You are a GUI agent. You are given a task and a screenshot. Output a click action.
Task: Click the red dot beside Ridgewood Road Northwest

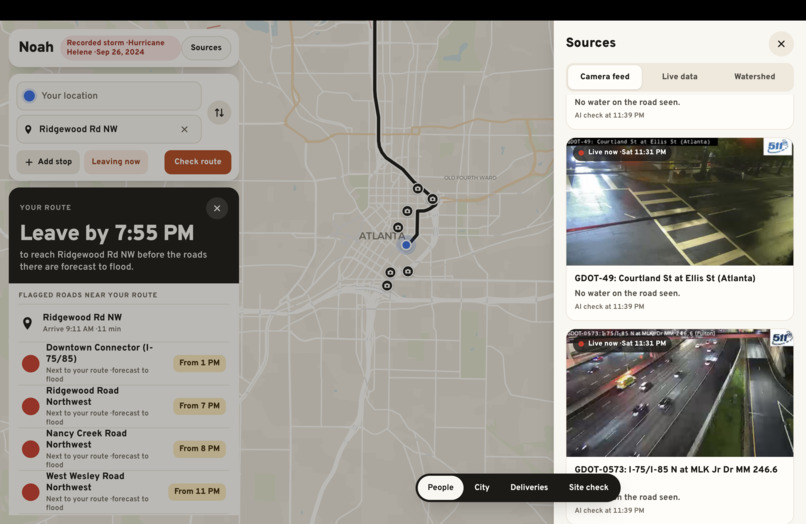(x=30, y=406)
